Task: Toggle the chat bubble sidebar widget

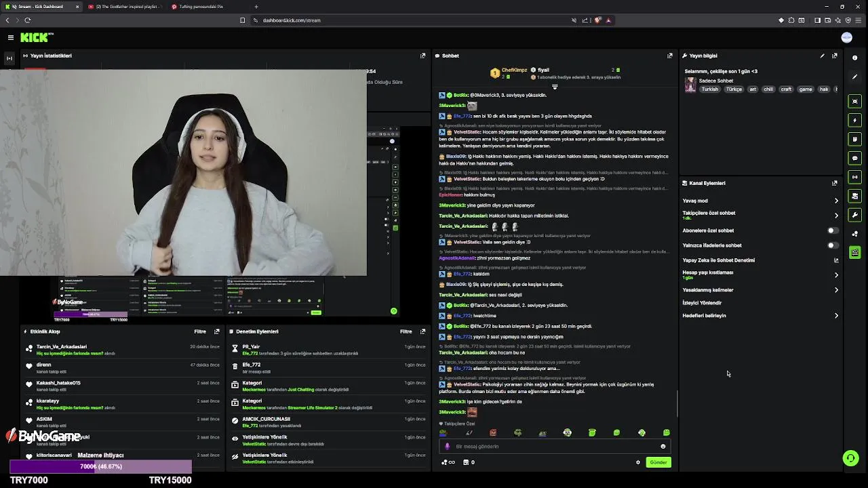Action: (x=854, y=158)
